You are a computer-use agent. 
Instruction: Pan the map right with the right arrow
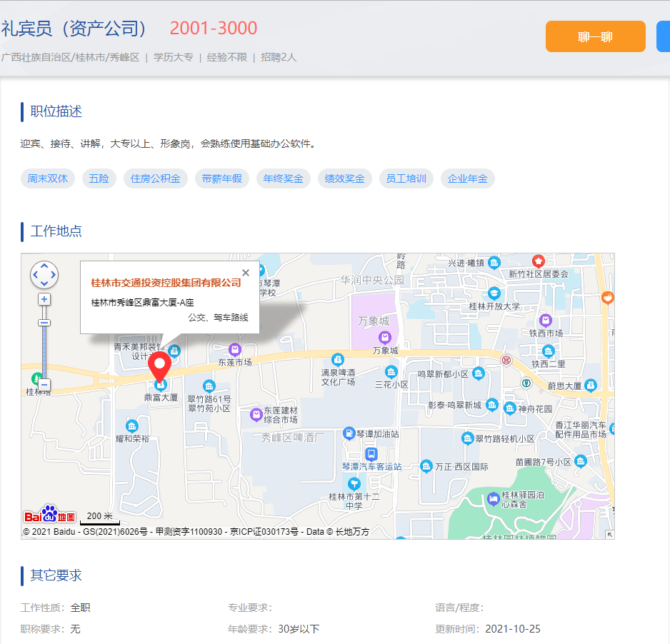(53, 275)
